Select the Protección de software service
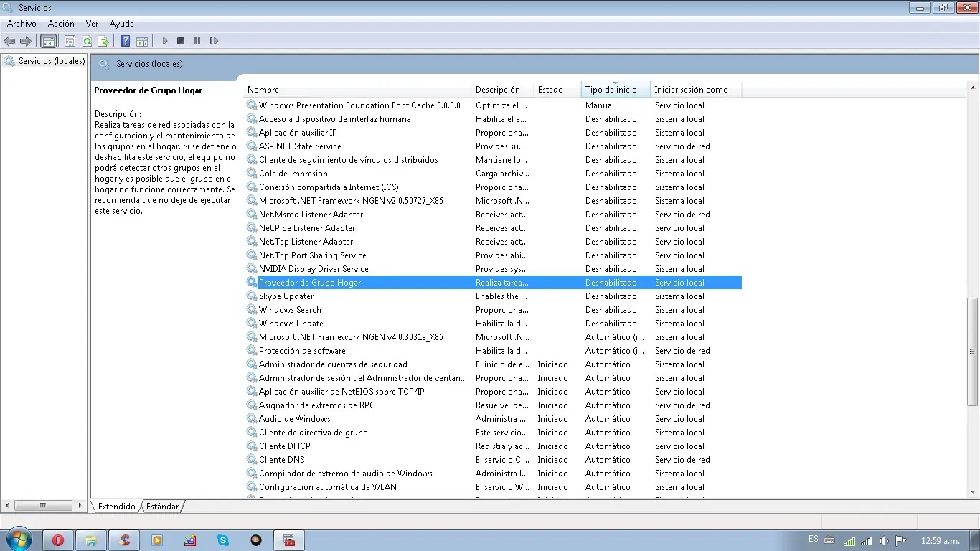The image size is (980, 551). (493, 351)
